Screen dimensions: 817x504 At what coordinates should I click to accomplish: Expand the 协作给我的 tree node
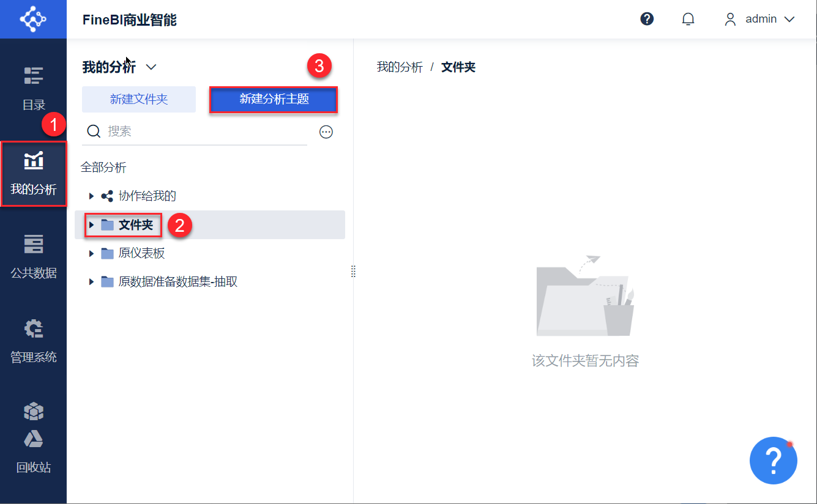click(x=91, y=196)
